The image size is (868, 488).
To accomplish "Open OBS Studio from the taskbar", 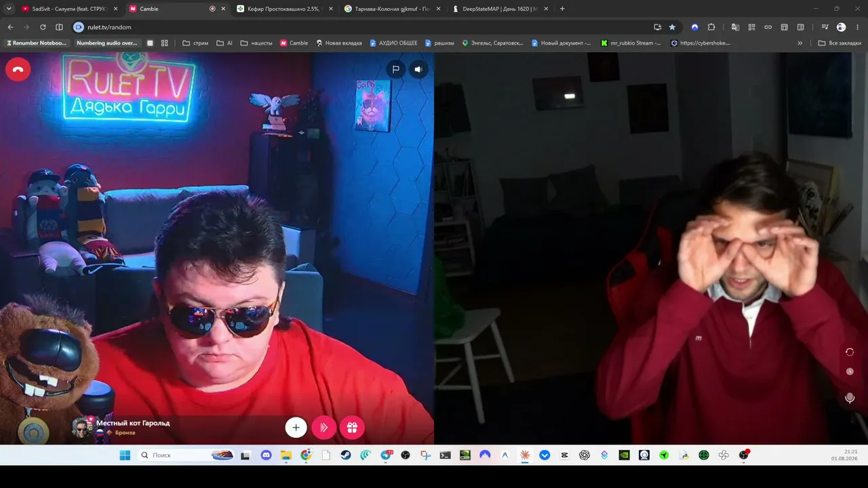I will click(x=406, y=455).
